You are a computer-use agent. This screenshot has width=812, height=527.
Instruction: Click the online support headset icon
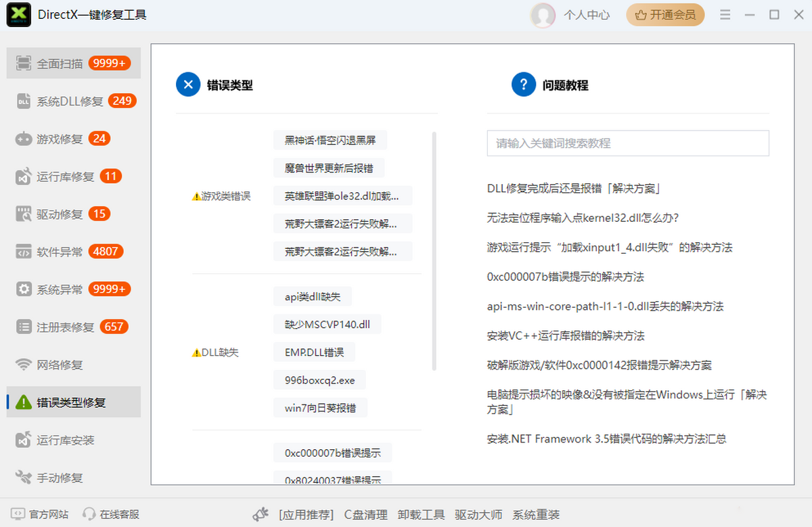pyautogui.click(x=89, y=514)
